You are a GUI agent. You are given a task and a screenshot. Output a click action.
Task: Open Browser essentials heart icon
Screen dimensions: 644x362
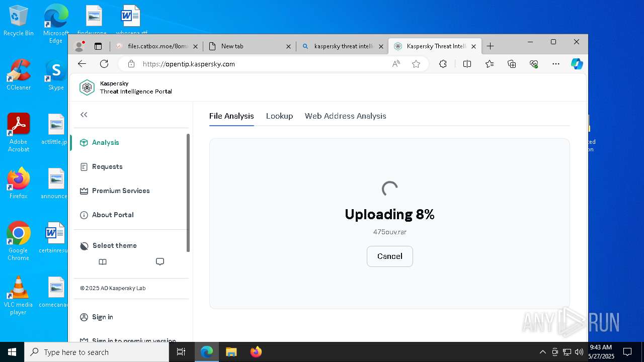pos(534,64)
